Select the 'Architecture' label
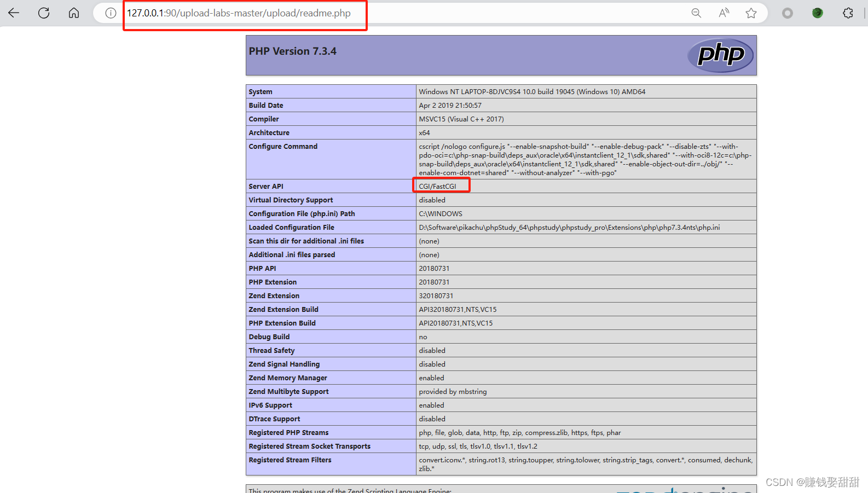The image size is (868, 493). (x=269, y=133)
